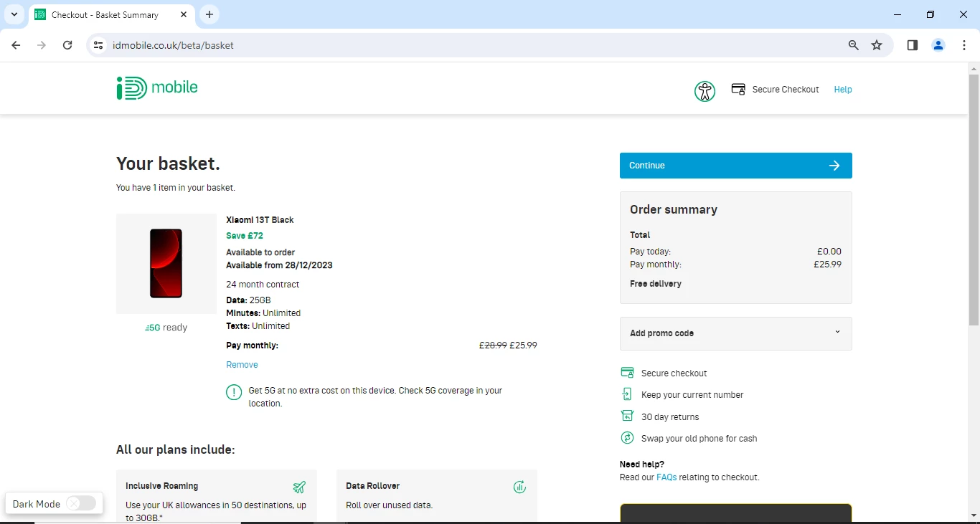980x524 pixels.
Task: Click the browser forward arrow
Action: coord(42,45)
